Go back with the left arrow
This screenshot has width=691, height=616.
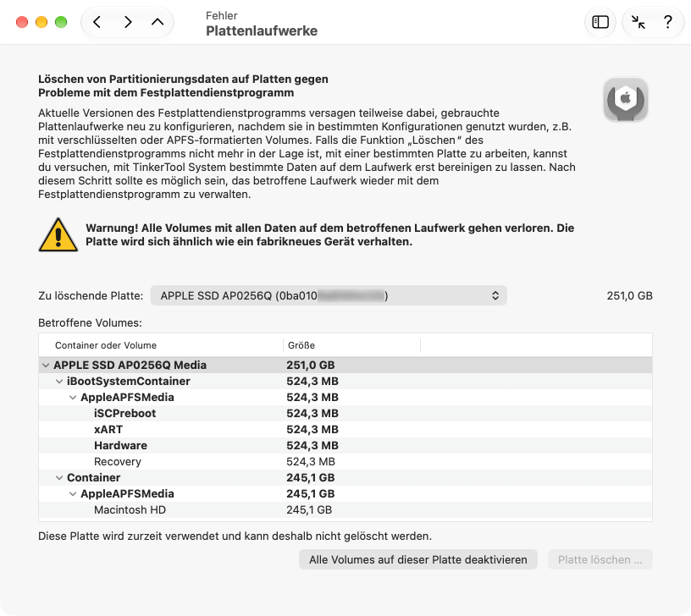[x=97, y=22]
